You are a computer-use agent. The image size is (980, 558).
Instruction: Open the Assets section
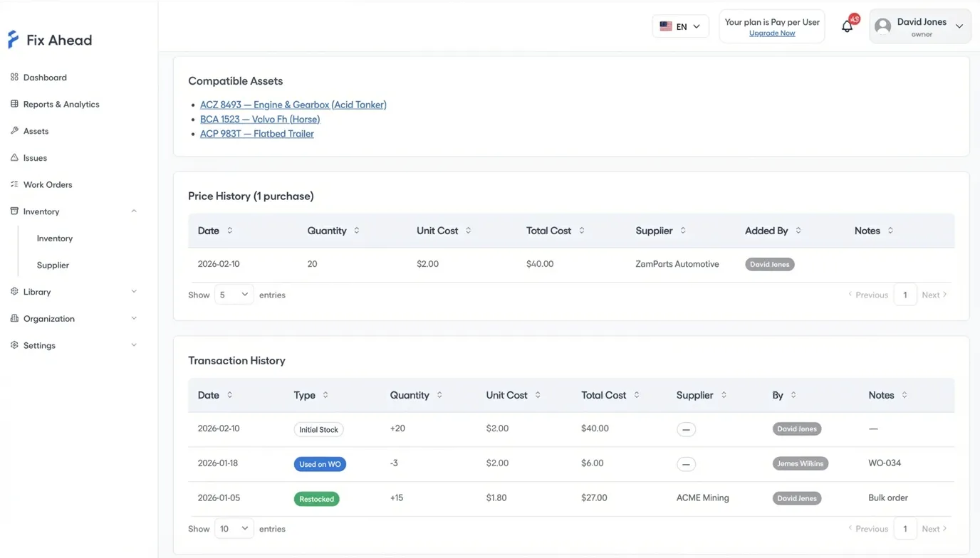pos(34,131)
